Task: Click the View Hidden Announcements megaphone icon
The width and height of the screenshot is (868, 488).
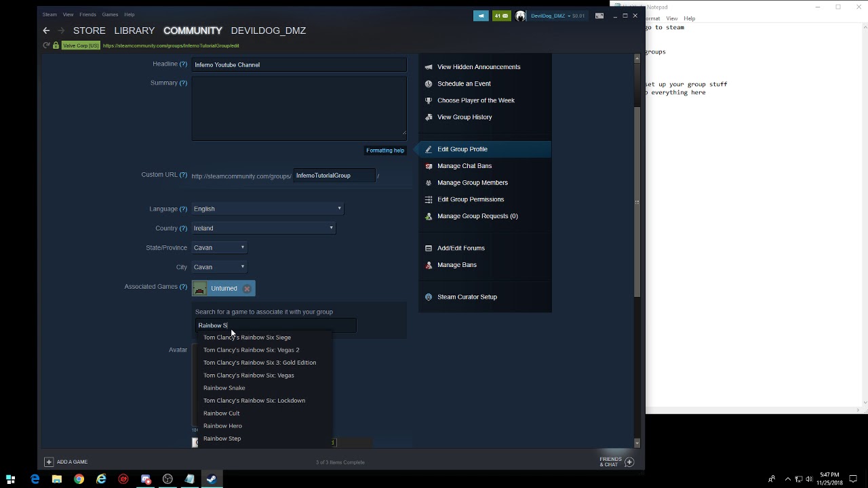Action: (x=428, y=67)
